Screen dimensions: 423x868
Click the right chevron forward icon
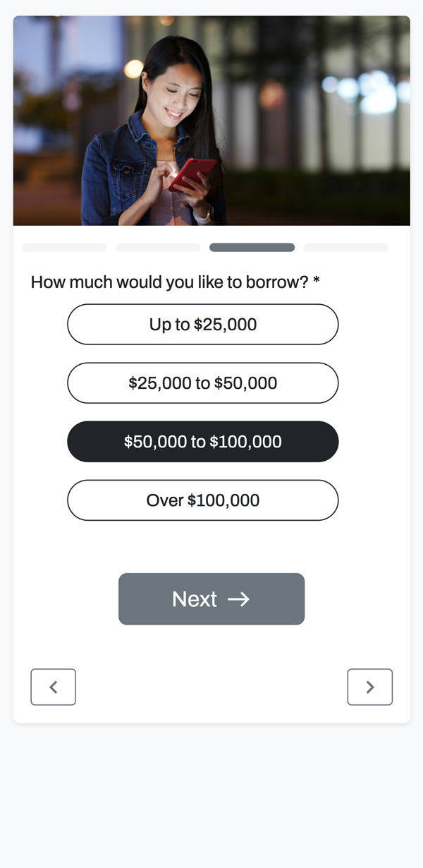369,687
